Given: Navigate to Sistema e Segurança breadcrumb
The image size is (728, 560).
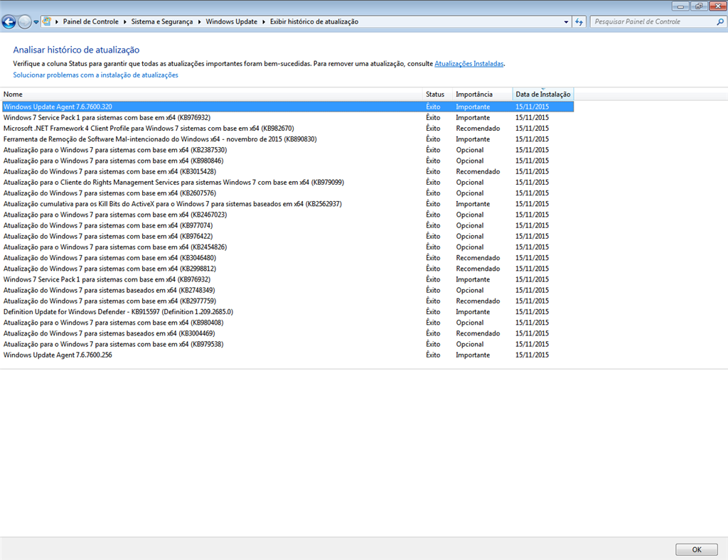Looking at the screenshot, I should (161, 22).
